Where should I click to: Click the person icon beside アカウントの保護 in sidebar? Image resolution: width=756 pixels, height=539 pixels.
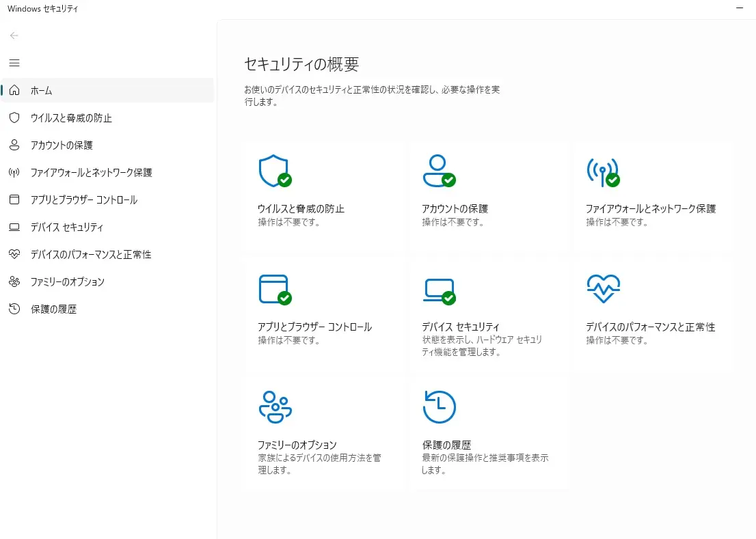(14, 145)
